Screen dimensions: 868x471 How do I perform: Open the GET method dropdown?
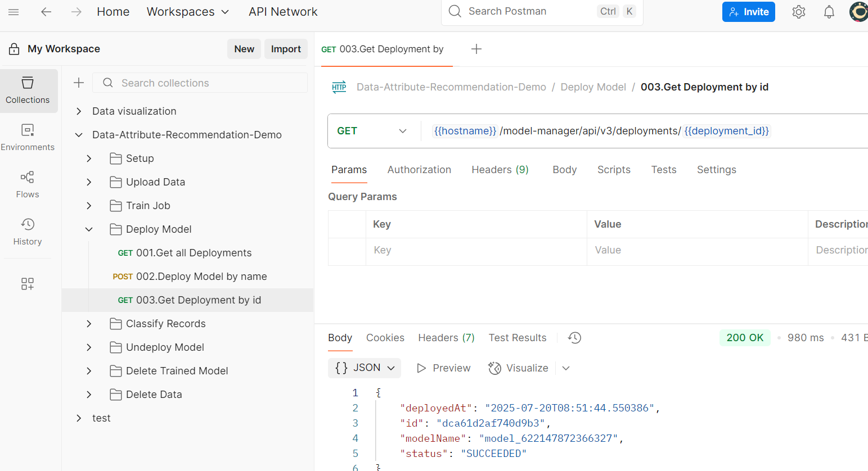[x=372, y=131]
